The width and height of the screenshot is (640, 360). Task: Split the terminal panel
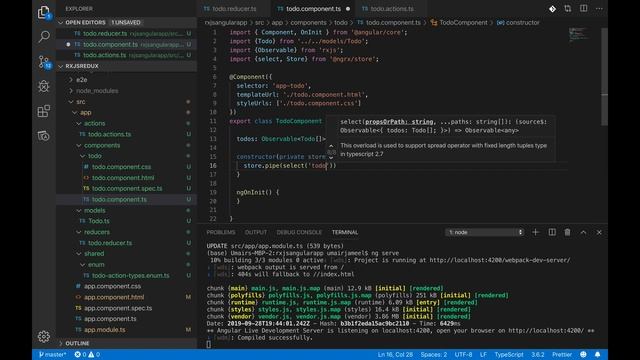point(552,232)
